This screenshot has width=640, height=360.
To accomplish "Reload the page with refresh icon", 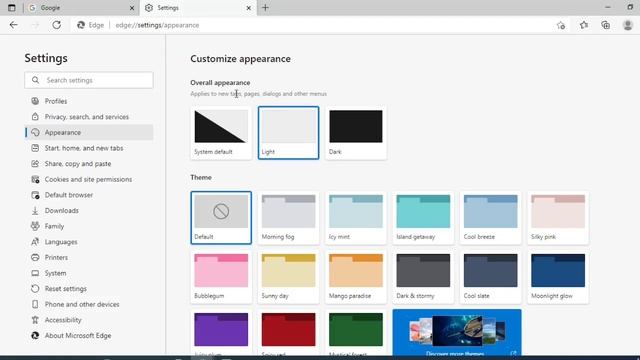I will click(56, 25).
